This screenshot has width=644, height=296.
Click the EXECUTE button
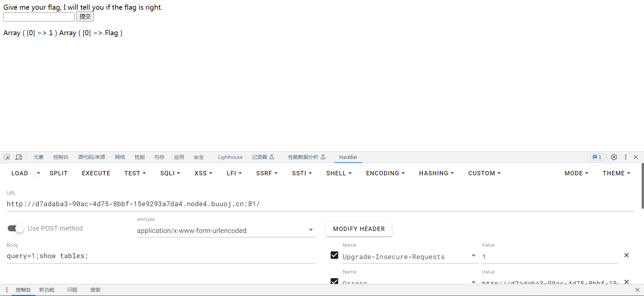tap(96, 173)
